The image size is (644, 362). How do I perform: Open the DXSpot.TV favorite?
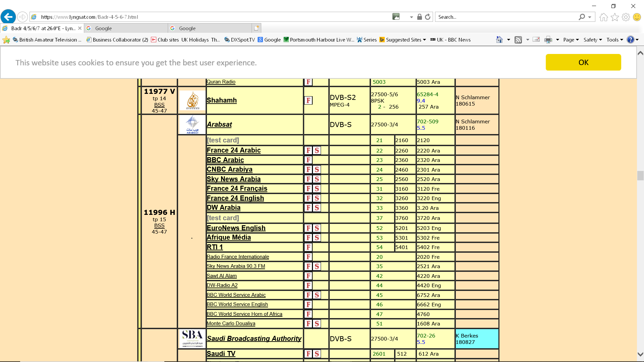[x=239, y=40]
